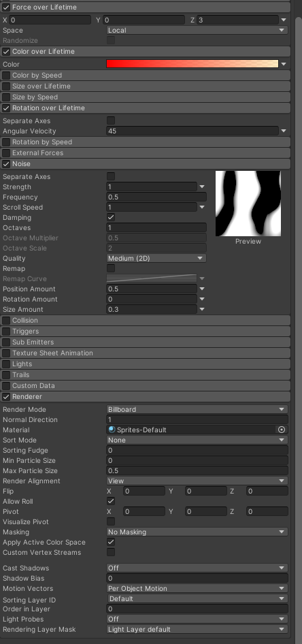Turn on the Sub Emitters module

[x=6, y=342]
